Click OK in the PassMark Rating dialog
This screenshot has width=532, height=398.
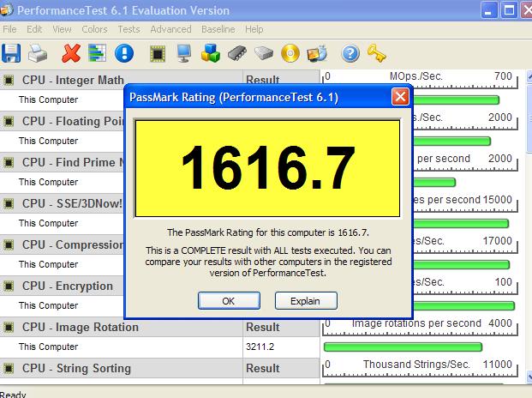click(229, 301)
